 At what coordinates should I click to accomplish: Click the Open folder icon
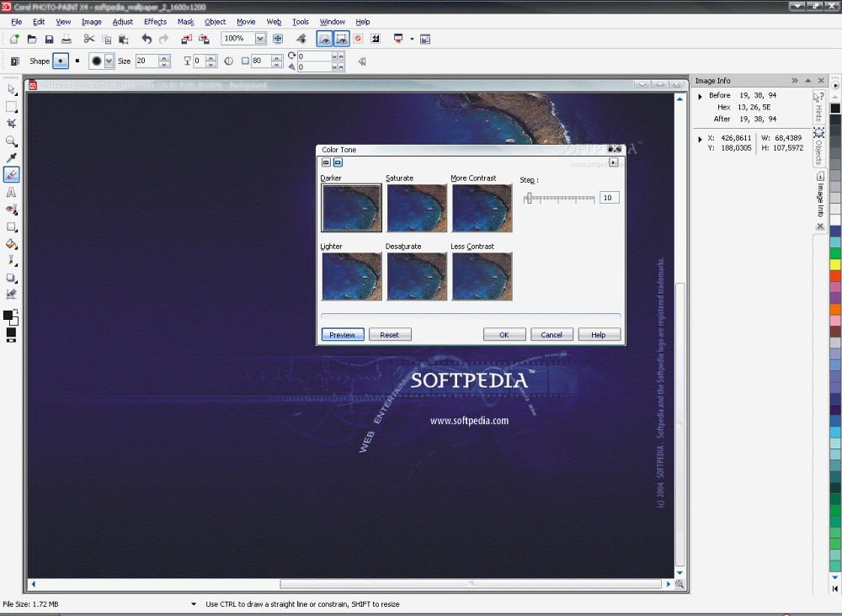tap(32, 39)
